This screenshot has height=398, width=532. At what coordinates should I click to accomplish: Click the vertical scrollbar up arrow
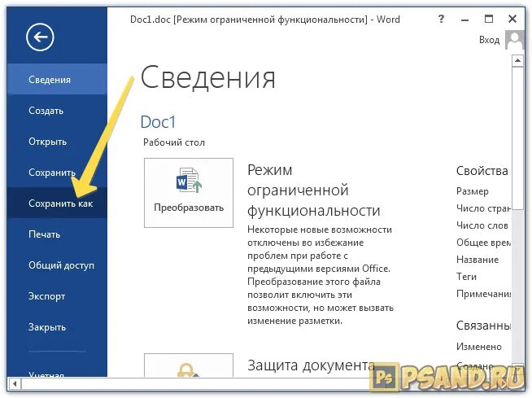pyautogui.click(x=517, y=61)
